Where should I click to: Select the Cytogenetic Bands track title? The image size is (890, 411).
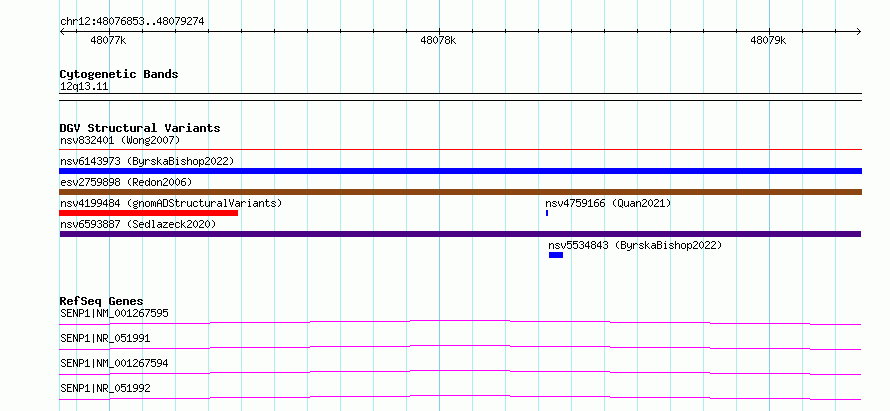119,74
